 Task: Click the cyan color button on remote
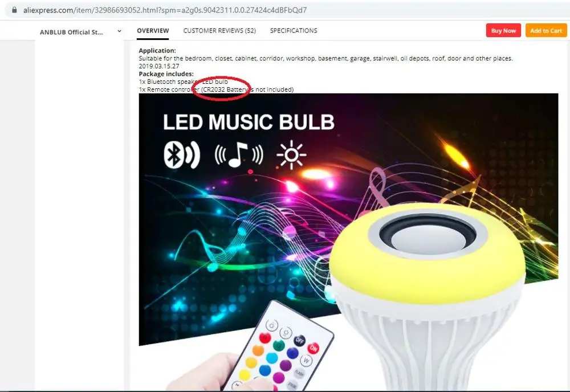click(x=272, y=358)
